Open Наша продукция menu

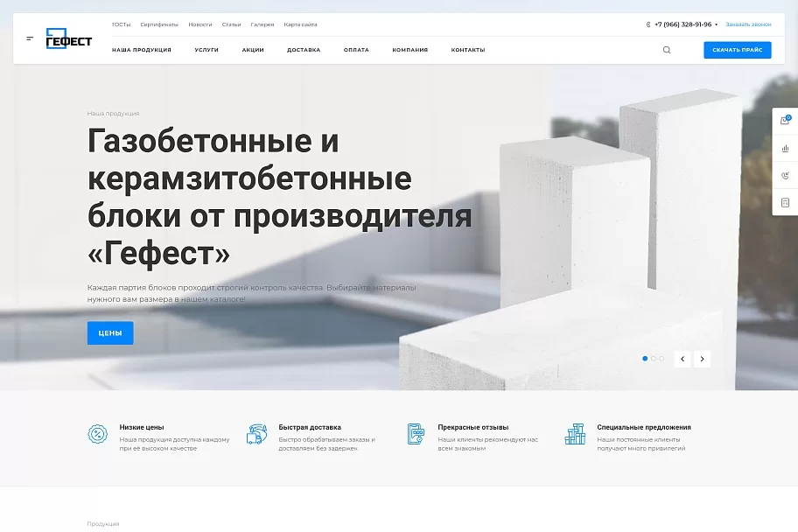[x=142, y=50]
